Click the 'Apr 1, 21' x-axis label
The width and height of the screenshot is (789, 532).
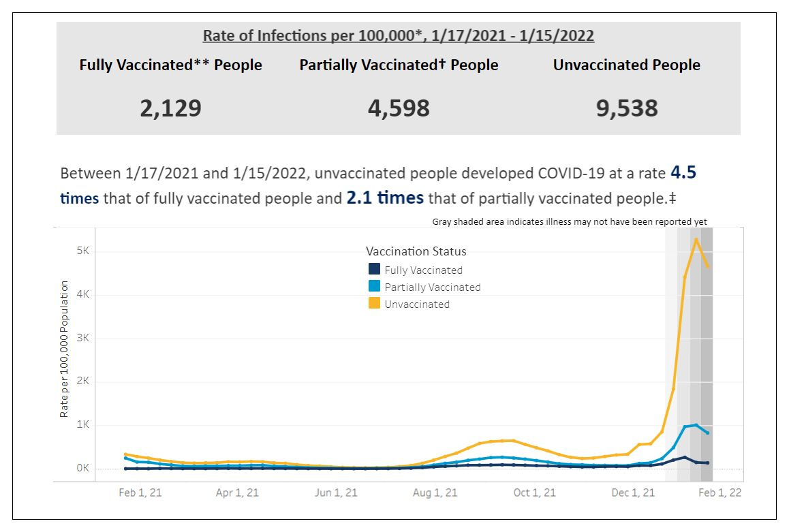coord(238,492)
